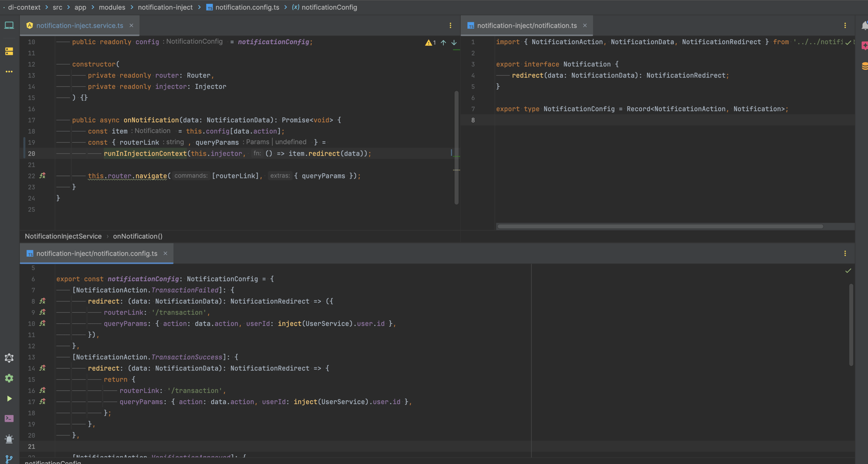Select the notification-inject/notification.ts tab
The height and width of the screenshot is (464, 868).
coord(526,25)
